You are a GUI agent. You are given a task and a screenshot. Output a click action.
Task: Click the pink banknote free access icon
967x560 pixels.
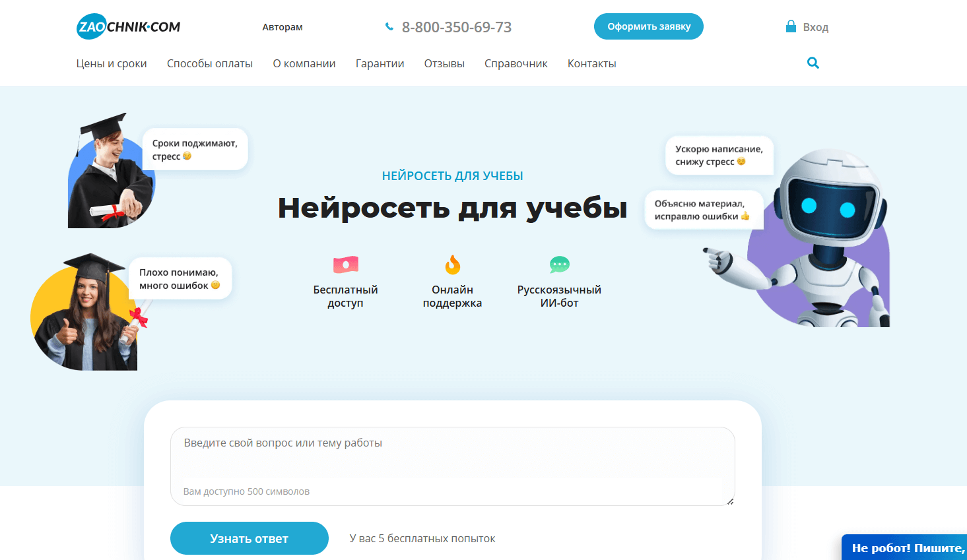point(346,264)
